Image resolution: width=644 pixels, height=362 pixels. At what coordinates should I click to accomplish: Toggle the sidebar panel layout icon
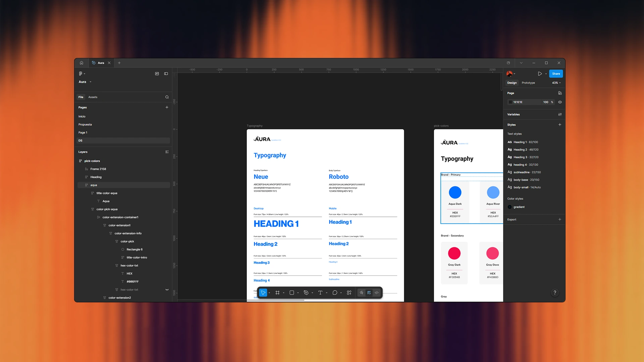tap(166, 73)
